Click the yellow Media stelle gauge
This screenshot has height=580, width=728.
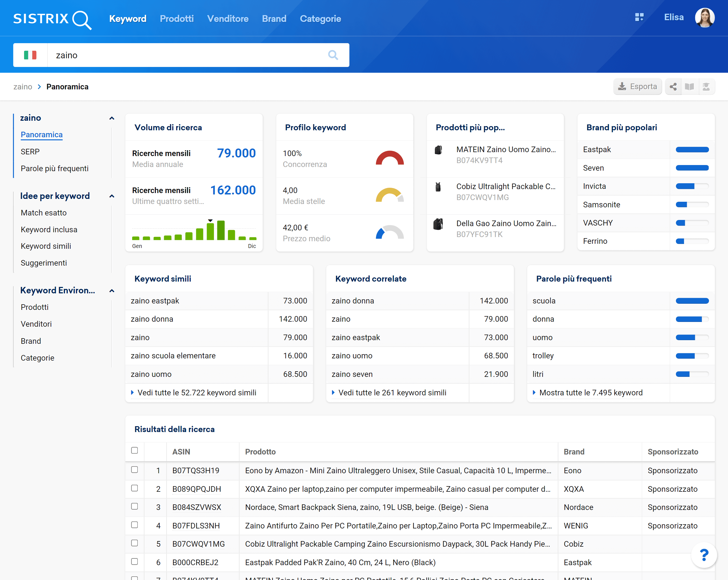click(390, 195)
